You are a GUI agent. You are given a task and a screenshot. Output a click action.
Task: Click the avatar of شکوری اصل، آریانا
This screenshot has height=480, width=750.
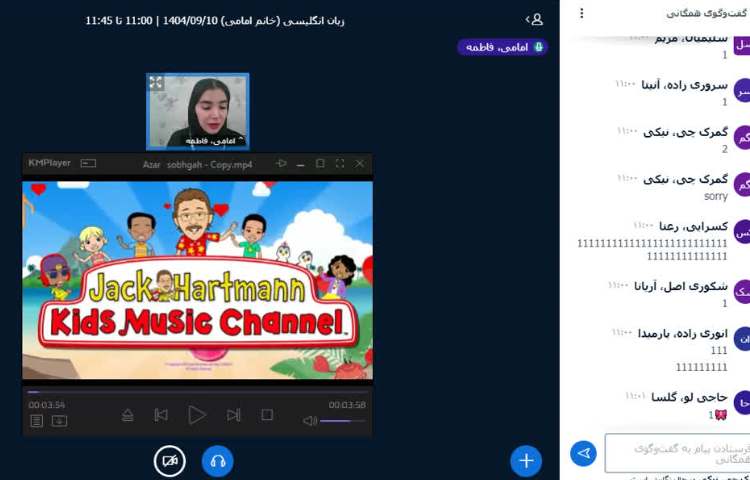pos(742,292)
